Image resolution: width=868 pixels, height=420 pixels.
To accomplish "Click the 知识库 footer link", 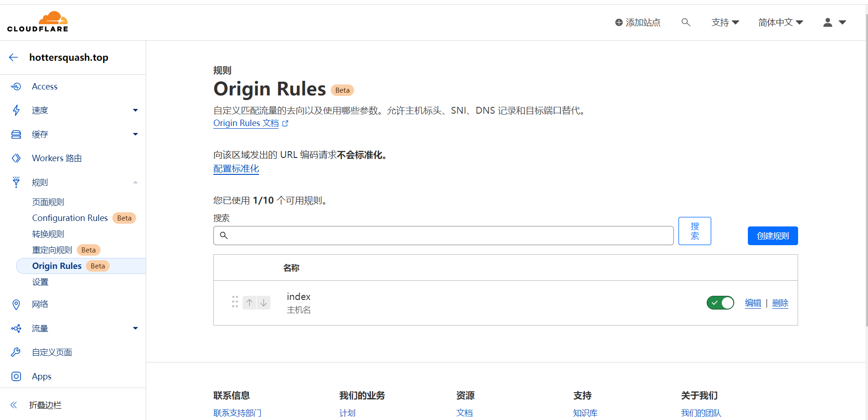I will coord(585,413).
